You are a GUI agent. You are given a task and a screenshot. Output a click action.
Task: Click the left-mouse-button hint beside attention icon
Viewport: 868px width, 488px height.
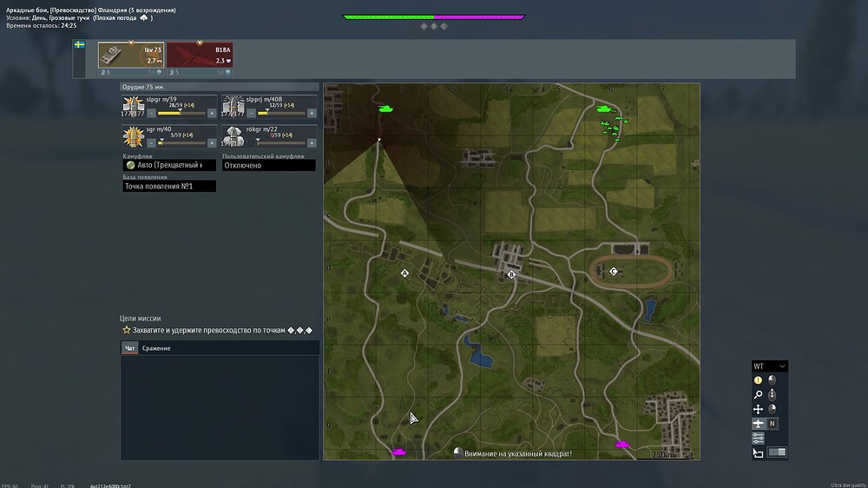[x=773, y=380]
